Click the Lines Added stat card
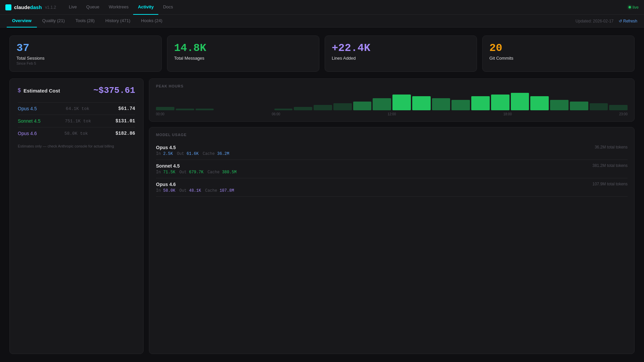Screen dimensions: 644x362 tap(400, 54)
